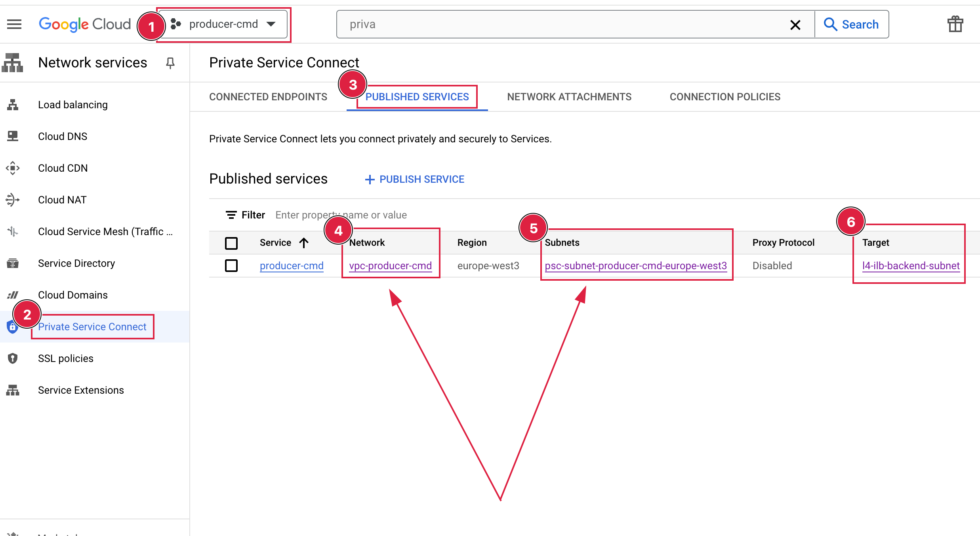Click the SSL policies shield icon
980x536 pixels.
[13, 358]
